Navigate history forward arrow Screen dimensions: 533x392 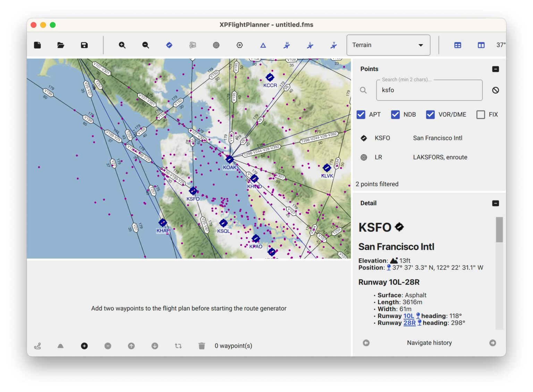point(493,343)
